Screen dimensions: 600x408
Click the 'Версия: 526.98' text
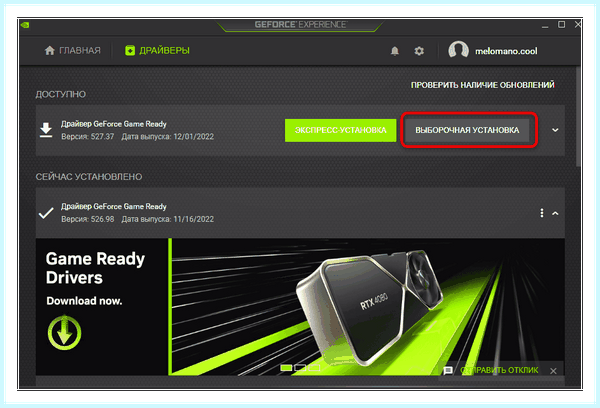pyautogui.click(x=88, y=219)
